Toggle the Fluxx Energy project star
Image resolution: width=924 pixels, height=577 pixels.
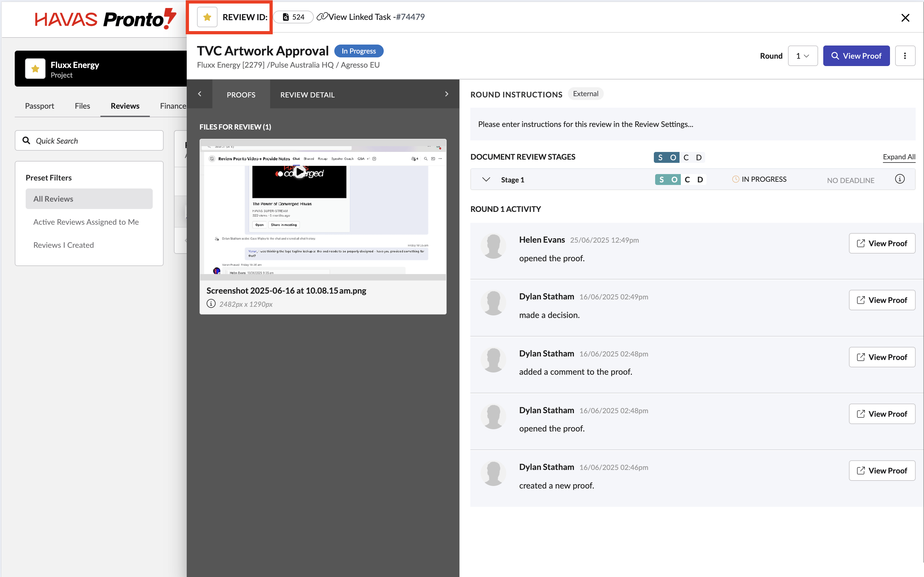(35, 69)
